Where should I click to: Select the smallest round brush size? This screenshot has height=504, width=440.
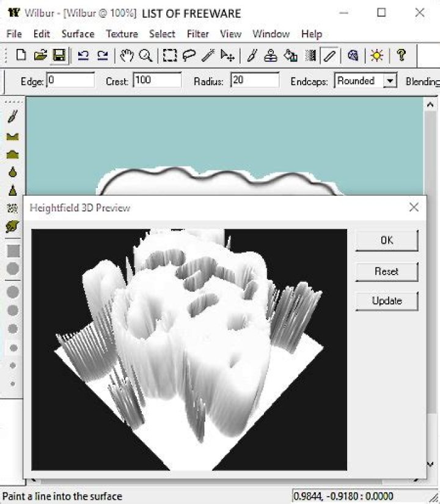pos(13,384)
